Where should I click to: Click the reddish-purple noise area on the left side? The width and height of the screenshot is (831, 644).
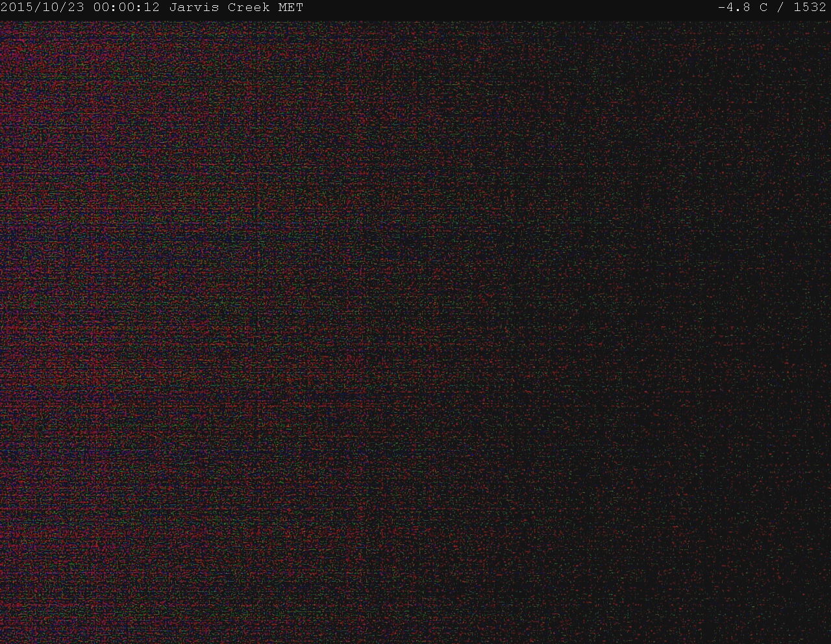click(97, 292)
